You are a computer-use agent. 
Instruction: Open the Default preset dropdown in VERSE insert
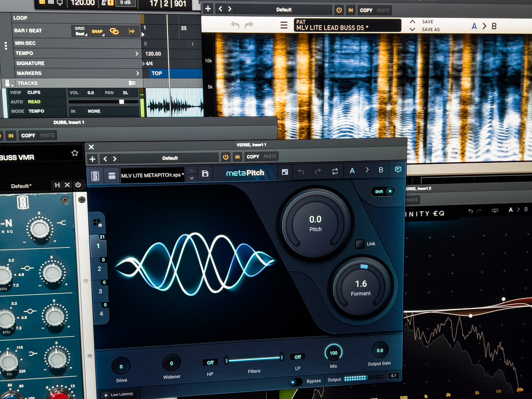pos(170,158)
